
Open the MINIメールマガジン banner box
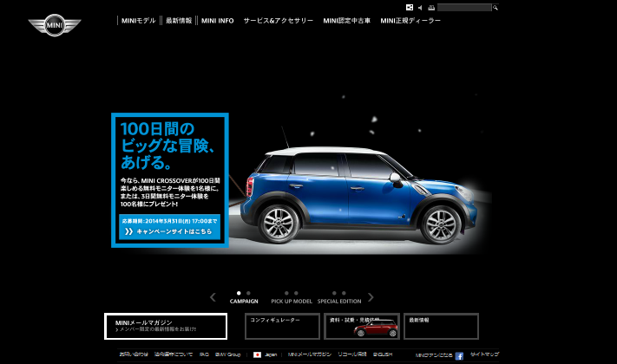[166, 326]
